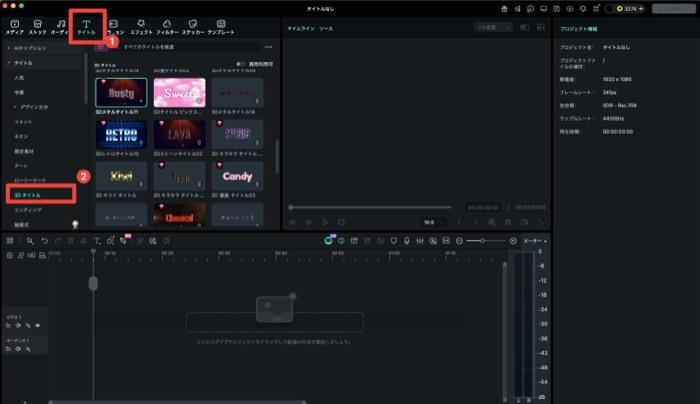Click the plus next to 3274 credits

tap(641, 8)
